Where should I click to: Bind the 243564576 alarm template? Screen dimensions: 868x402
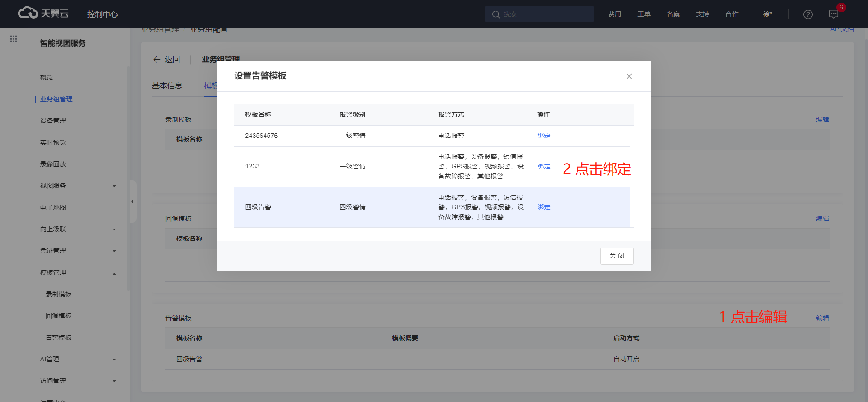(x=543, y=136)
